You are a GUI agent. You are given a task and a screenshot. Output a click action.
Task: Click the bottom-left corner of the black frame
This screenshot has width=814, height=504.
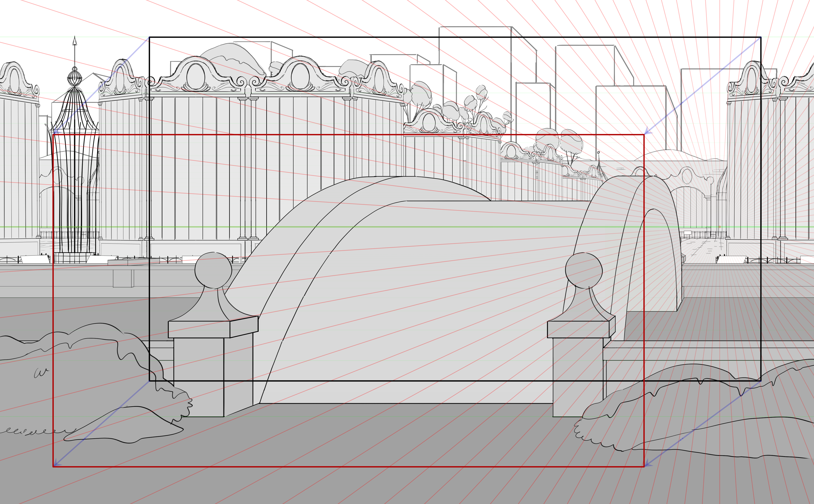(149, 380)
